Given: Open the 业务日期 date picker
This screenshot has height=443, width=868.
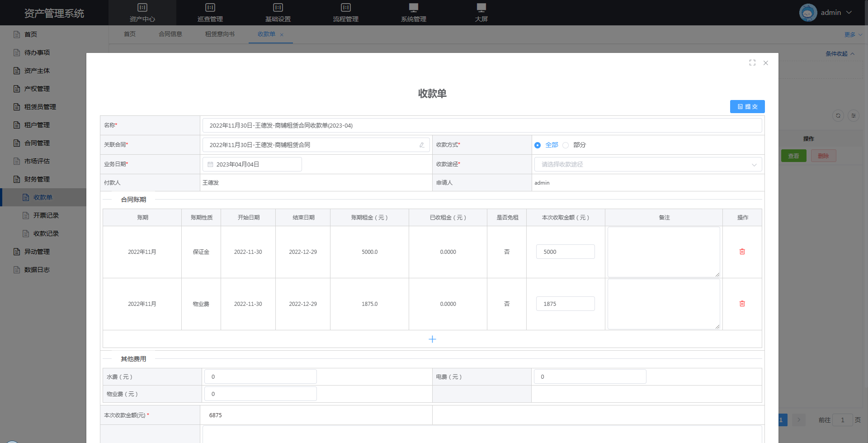Looking at the screenshot, I should (252, 164).
